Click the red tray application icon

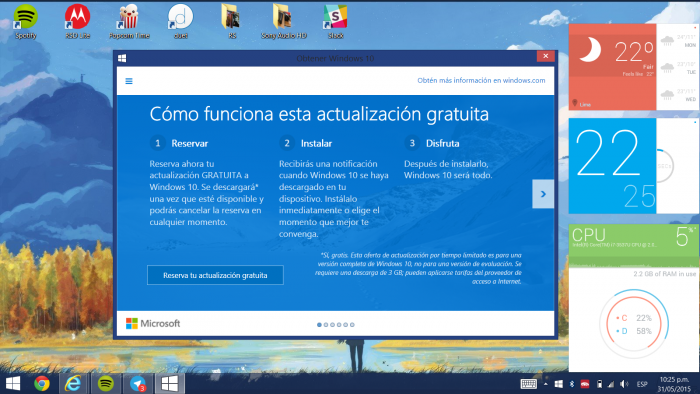coord(585,384)
